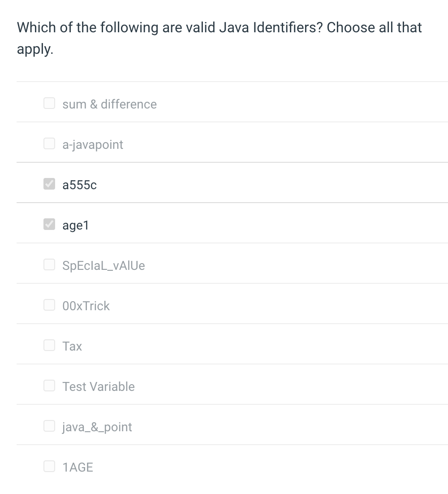Select the '00xTrick' answer label
The height and width of the screenshot is (494, 448).
pos(86,306)
